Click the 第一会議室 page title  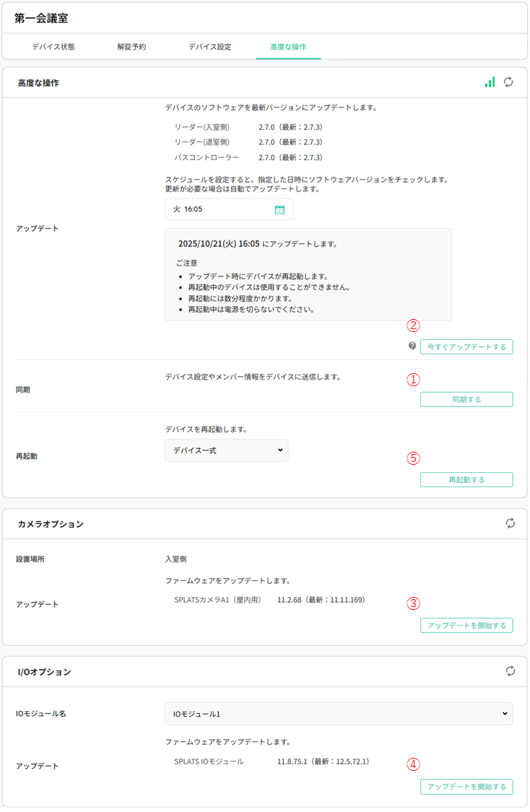coord(42,18)
